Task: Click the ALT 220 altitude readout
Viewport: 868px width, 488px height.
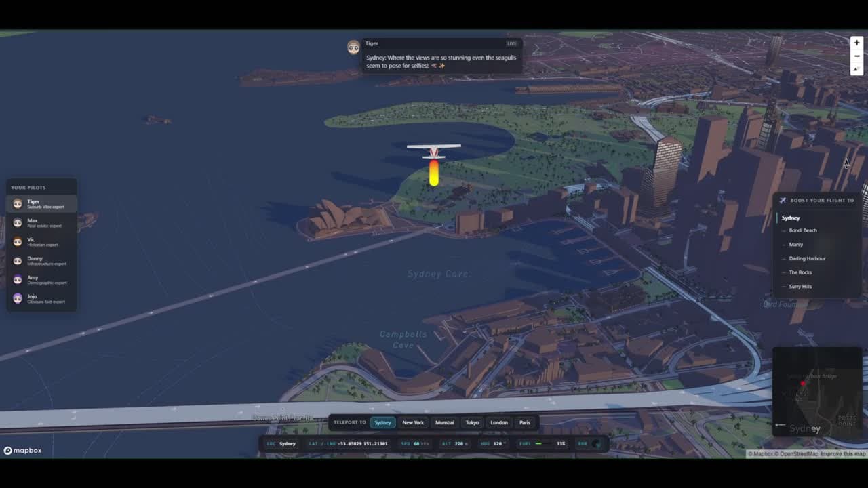Action: [x=455, y=443]
